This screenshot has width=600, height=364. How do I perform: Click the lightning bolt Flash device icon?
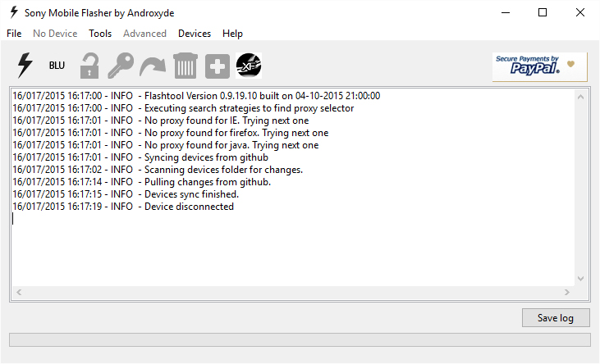[25, 66]
